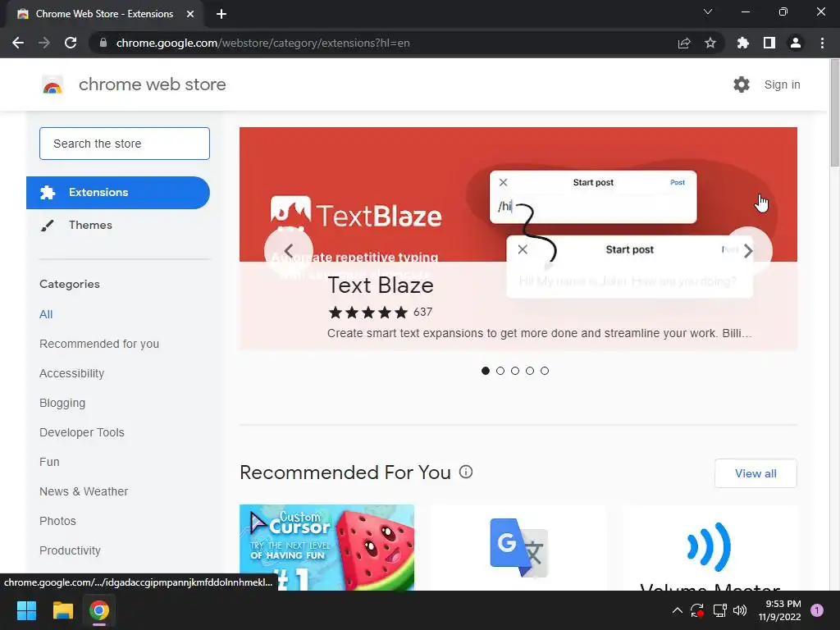The height and width of the screenshot is (630, 840).
Task: Open the Windows Start menu
Action: click(x=26, y=610)
